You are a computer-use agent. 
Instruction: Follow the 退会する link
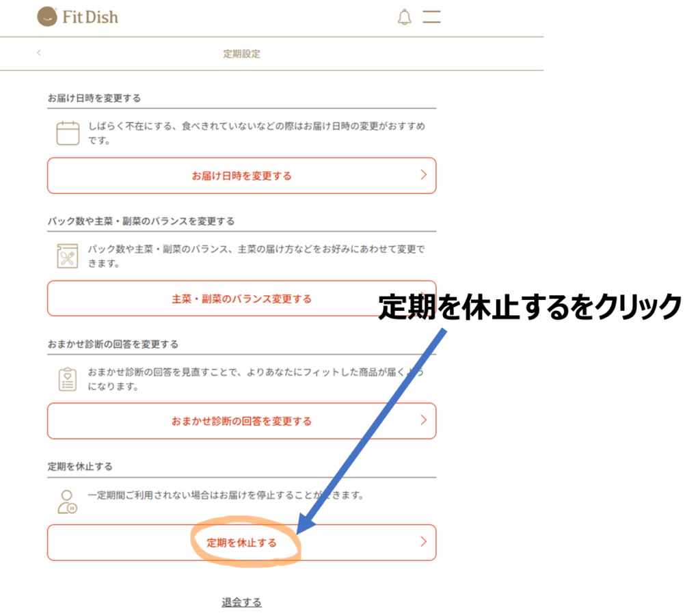click(241, 602)
